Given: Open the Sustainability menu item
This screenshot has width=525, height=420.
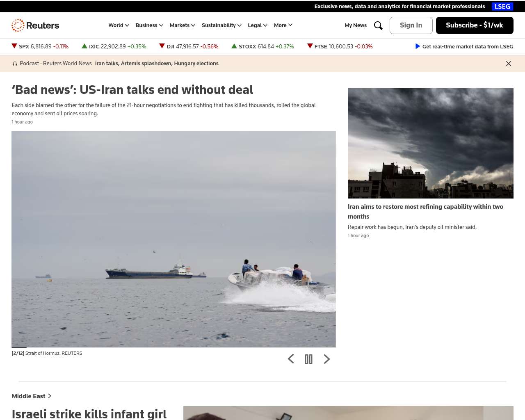Looking at the screenshot, I should (x=221, y=25).
